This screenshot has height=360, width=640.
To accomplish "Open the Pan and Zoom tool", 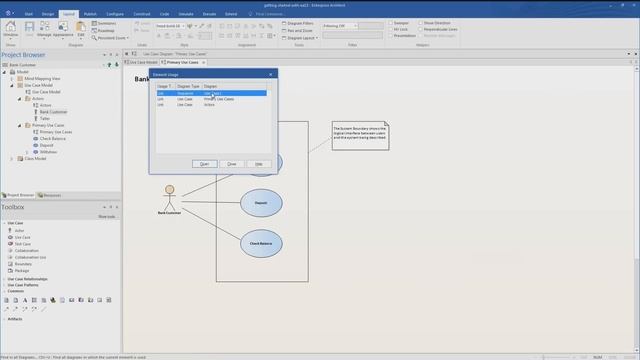I will point(297,31).
